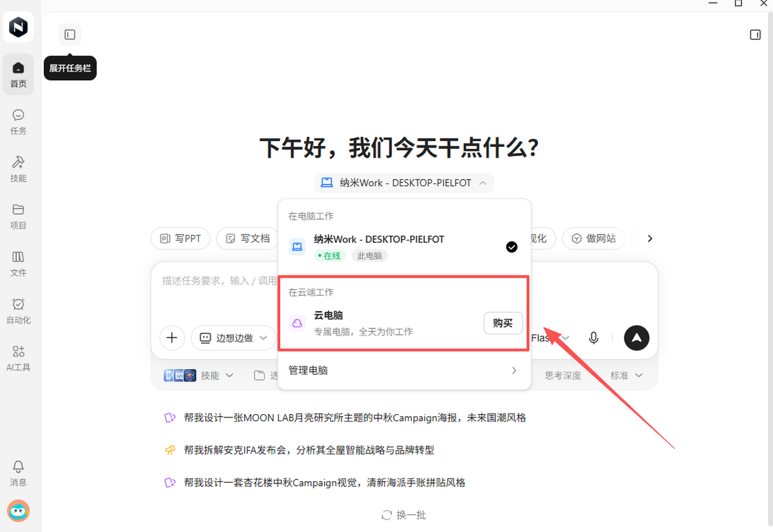Click the 做网站 quick action
This screenshot has width=773, height=532.
[594, 238]
